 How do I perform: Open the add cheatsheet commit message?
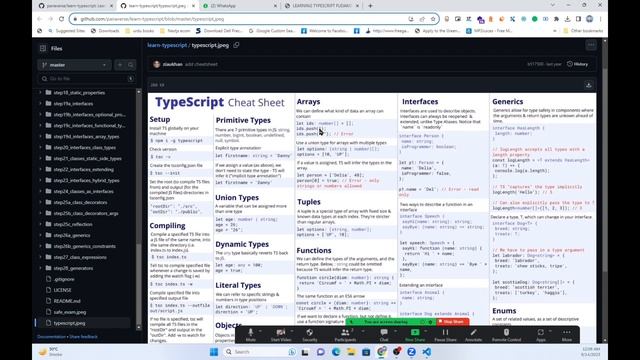click(201, 64)
